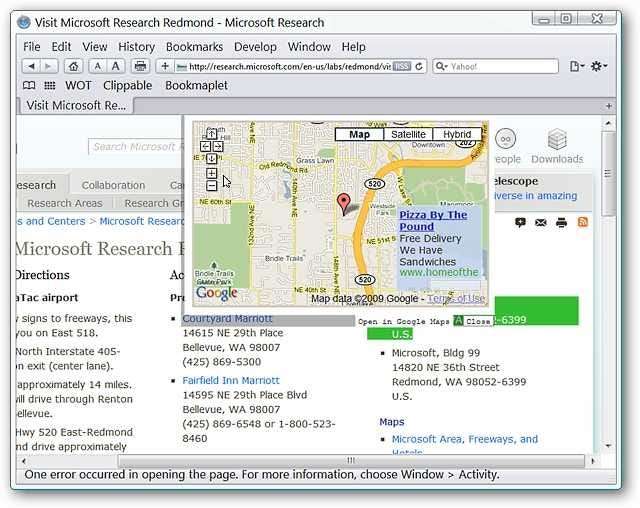Open the Bookmarks menu

click(194, 47)
